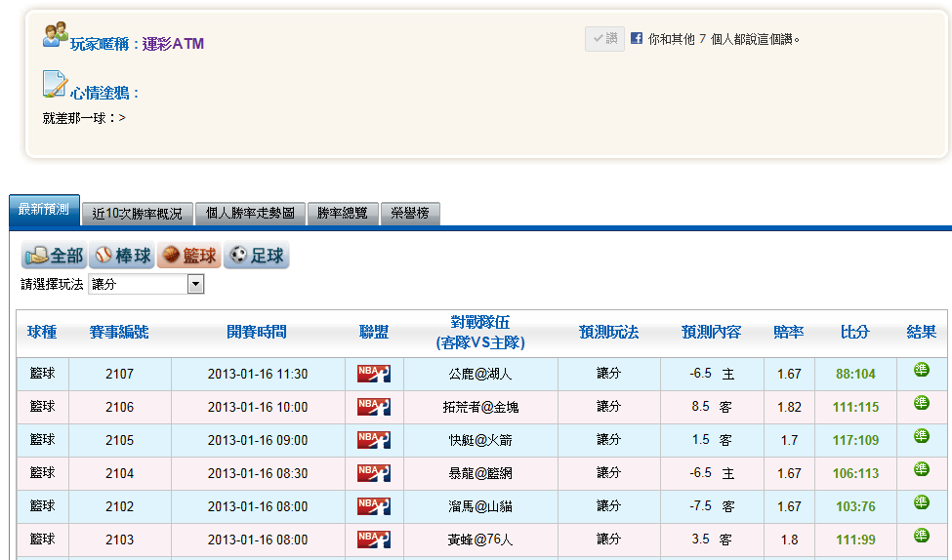Viewport: 952px width, 560px height.
Task: Click NBA logo for game 2107
Action: tap(374, 374)
